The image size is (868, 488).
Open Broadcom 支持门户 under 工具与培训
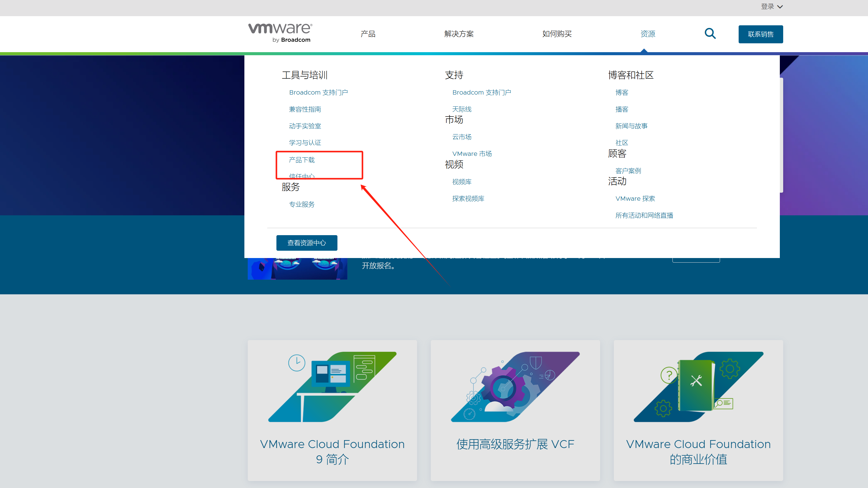(319, 92)
